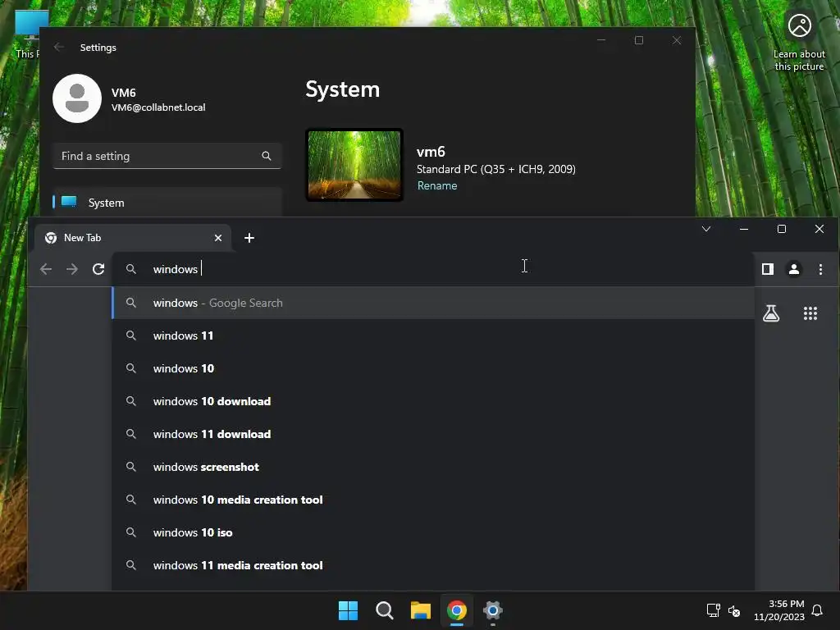Click desktop wallpaper thumbnail in Settings
Viewport: 840px width, 630px height.
click(x=354, y=165)
